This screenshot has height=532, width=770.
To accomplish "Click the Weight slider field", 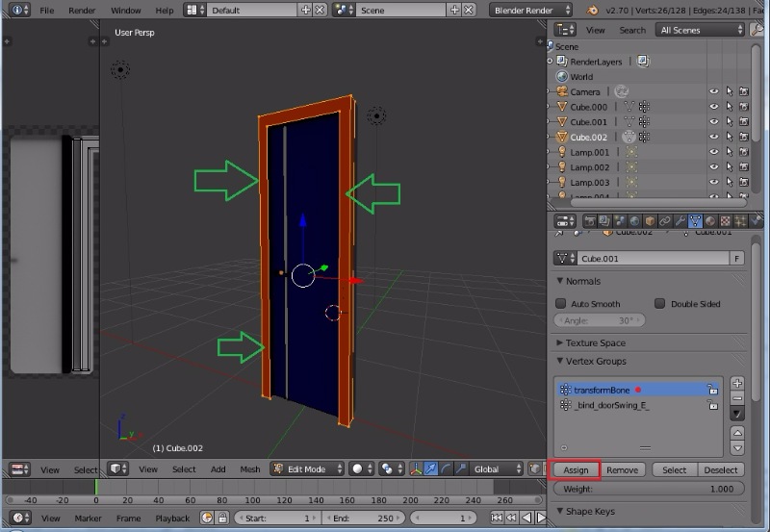I will pos(649,489).
